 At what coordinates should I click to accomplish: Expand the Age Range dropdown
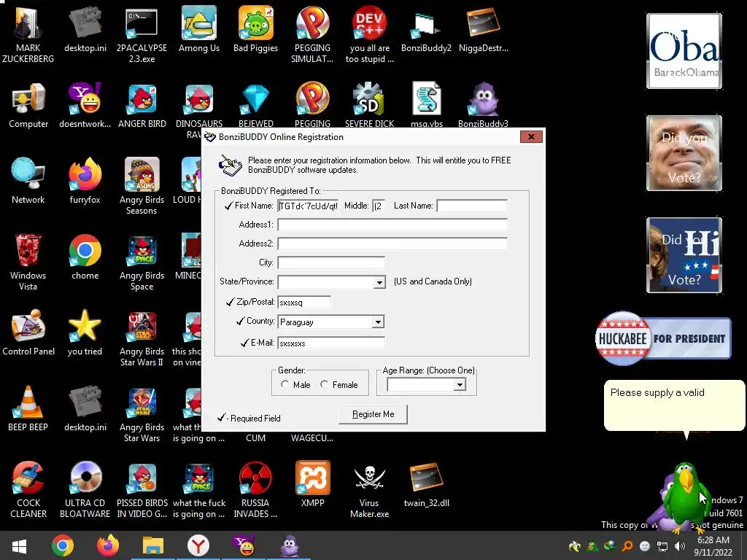pos(460,385)
